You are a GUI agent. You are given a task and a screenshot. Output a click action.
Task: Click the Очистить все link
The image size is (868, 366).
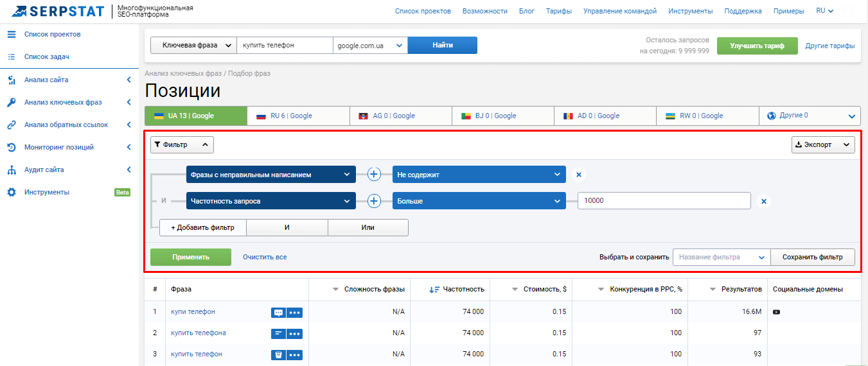pyautogui.click(x=265, y=257)
